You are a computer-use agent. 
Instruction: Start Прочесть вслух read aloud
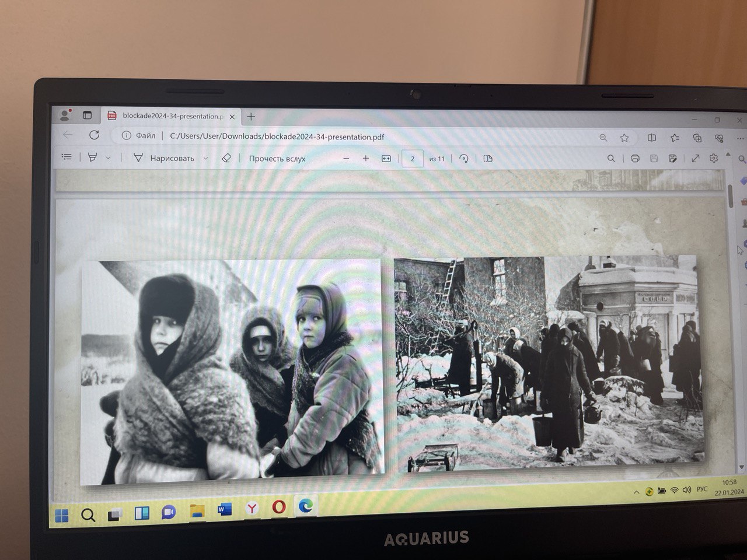[x=277, y=159]
